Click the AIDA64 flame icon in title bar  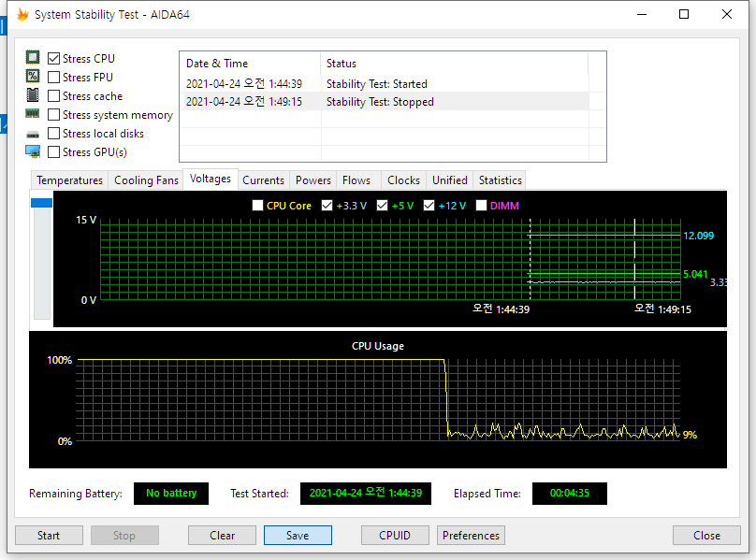point(22,14)
